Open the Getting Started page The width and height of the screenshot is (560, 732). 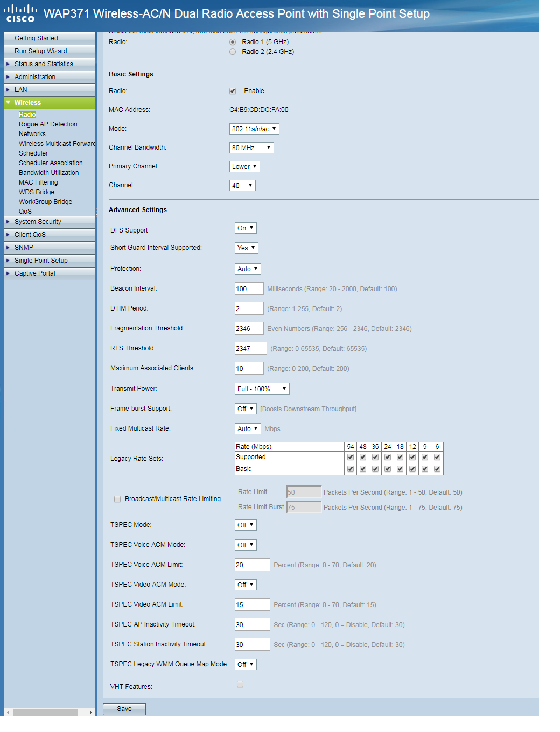[x=50, y=38]
